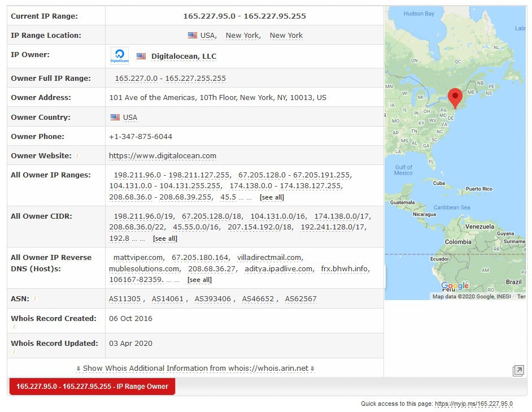Viewport: 532px width, 412px height.
Task: Click info icon under Whois Record Updated
Action: point(14,351)
